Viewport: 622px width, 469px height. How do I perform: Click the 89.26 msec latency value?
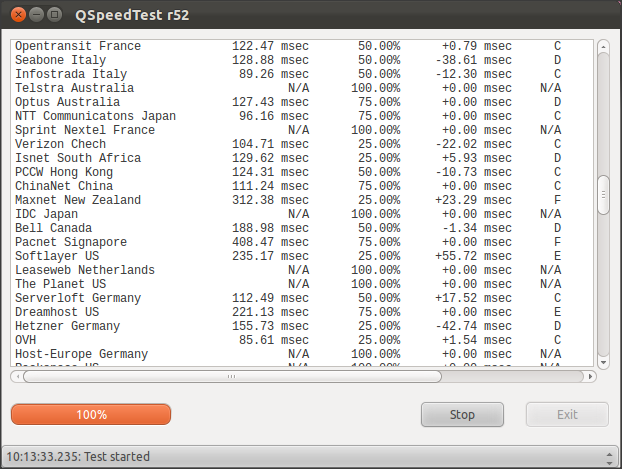(274, 74)
